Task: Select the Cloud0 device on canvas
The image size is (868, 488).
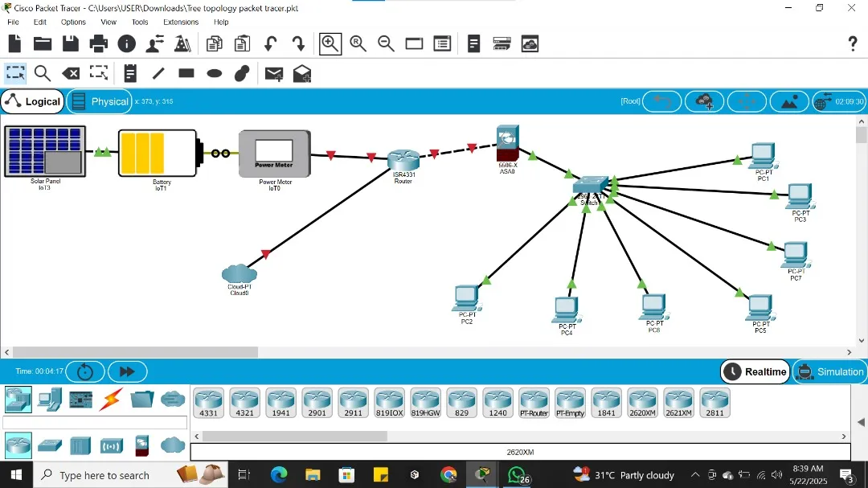Action: pos(240,273)
